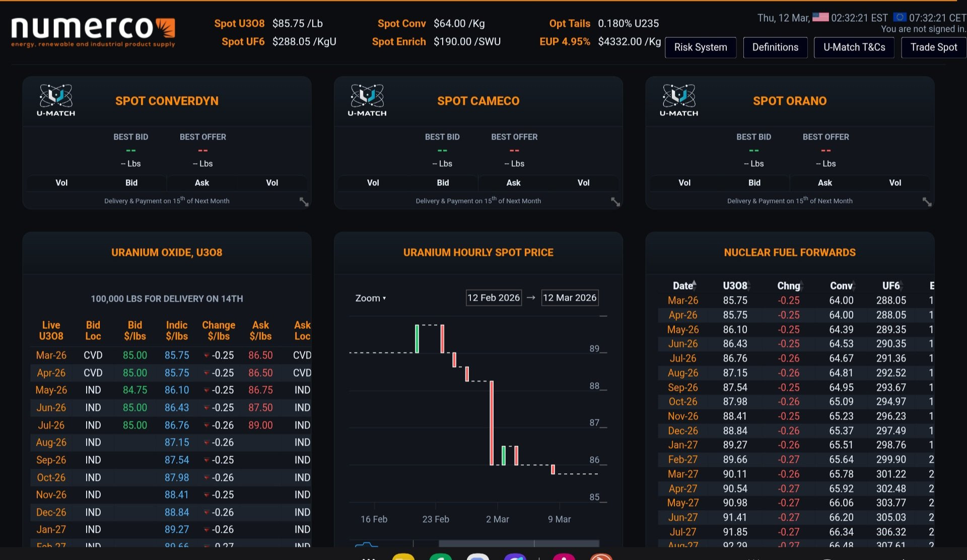The height and width of the screenshot is (560, 967).
Task: Sort forwards table by Conv column
Action: click(842, 286)
